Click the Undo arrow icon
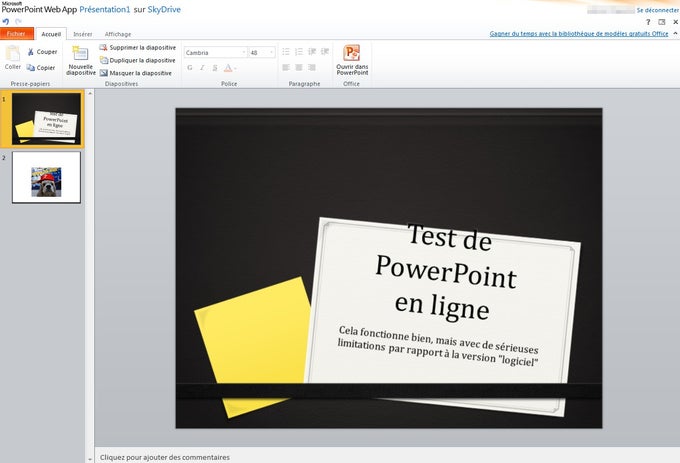 tap(6, 22)
